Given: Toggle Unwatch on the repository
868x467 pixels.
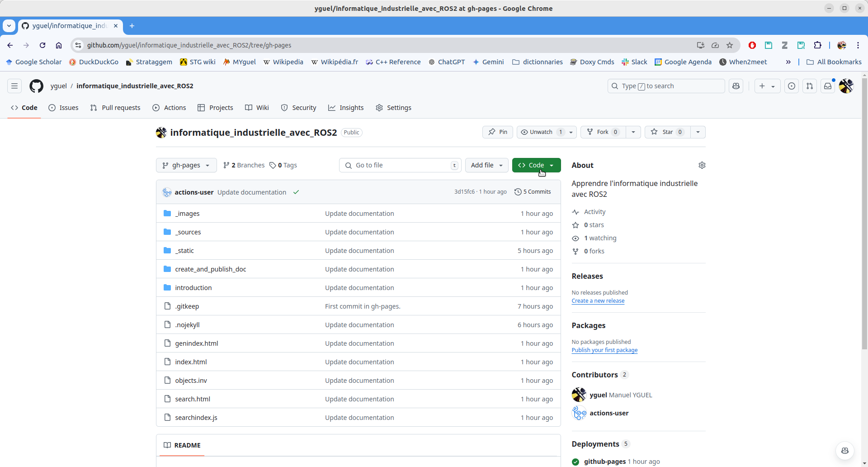Looking at the screenshot, I should click(541, 132).
